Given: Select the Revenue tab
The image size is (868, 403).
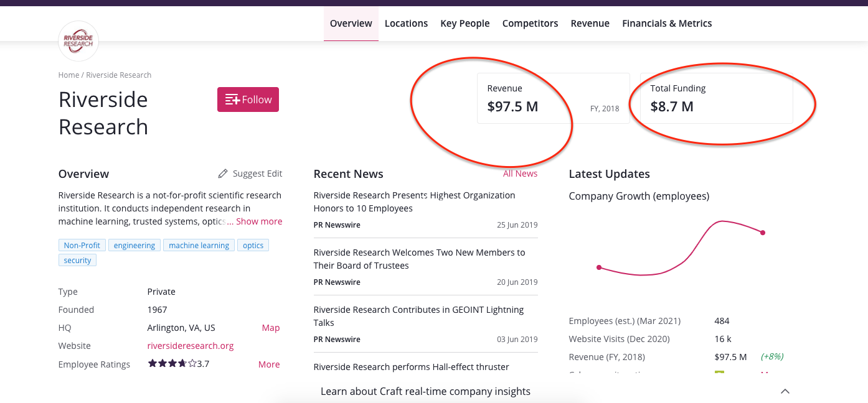Looking at the screenshot, I should click(x=590, y=24).
